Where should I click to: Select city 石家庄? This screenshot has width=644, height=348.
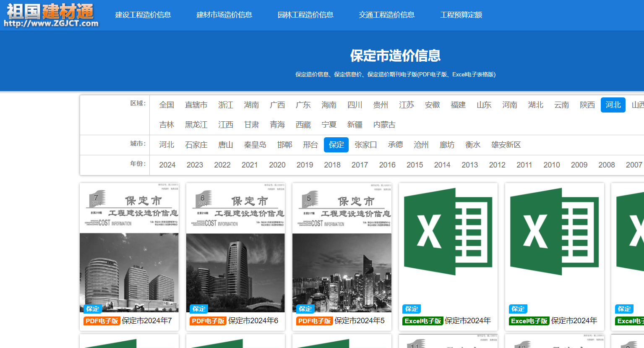[196, 145]
